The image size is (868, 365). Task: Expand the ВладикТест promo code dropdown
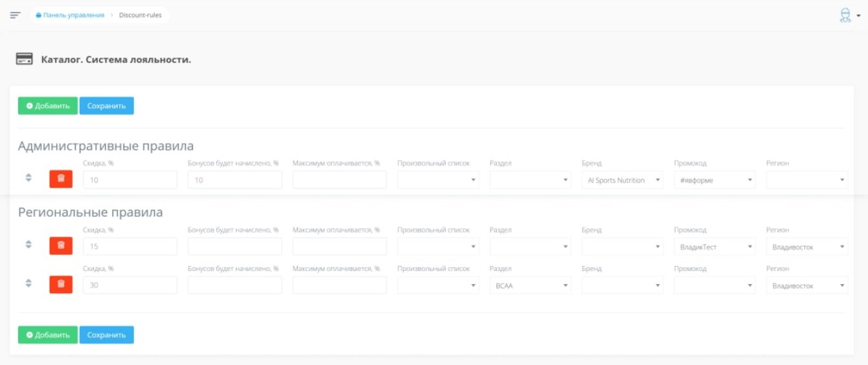pos(714,247)
